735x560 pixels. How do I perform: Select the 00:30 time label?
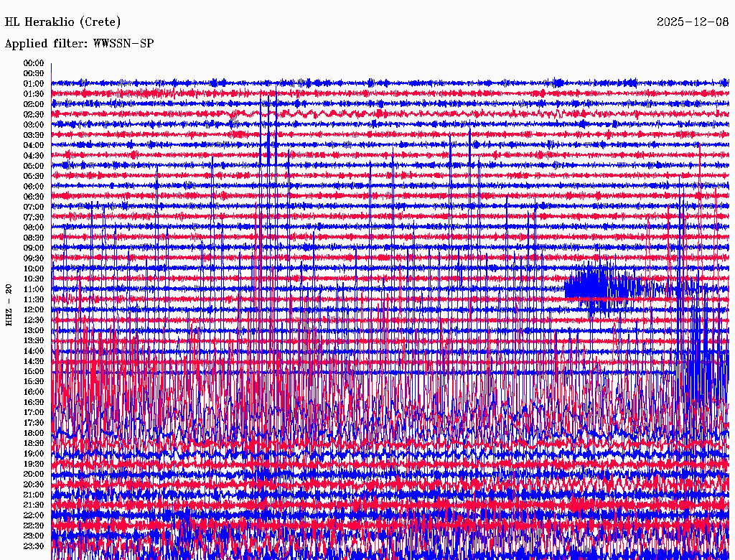point(34,74)
